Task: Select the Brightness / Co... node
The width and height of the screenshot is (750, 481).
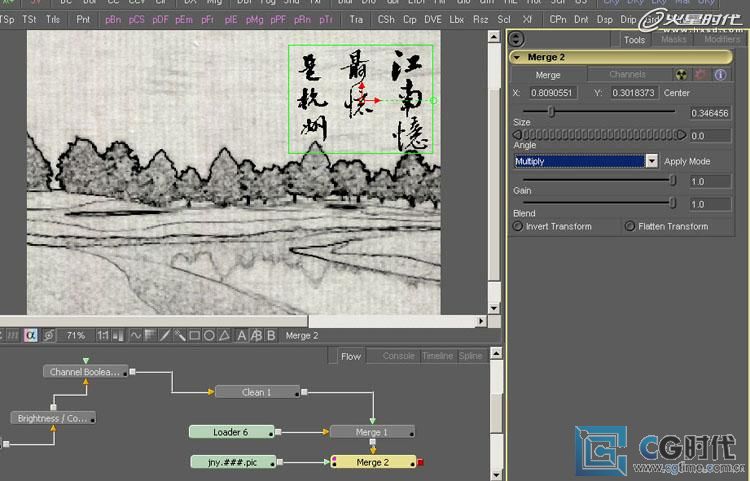Action: (53, 418)
